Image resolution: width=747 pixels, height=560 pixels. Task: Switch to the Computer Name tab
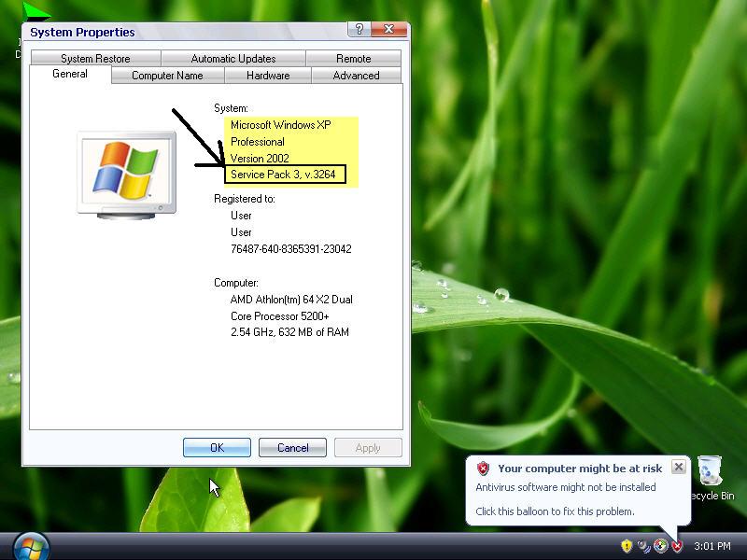tap(168, 76)
